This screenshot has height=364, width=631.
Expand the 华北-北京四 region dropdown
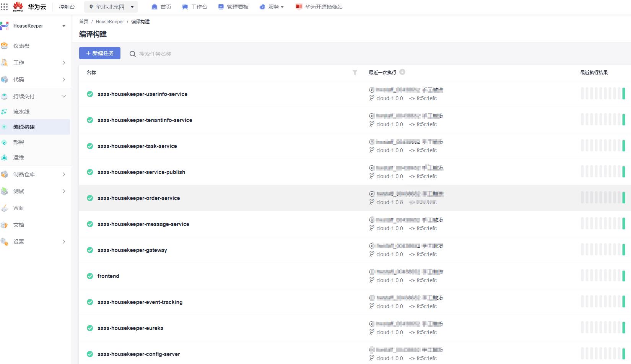coord(111,7)
